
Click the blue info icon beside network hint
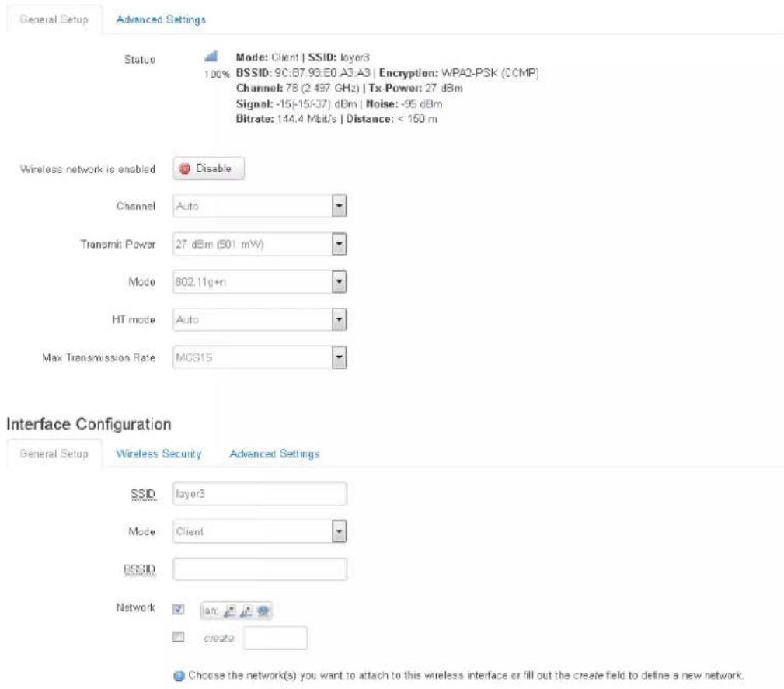pyautogui.click(x=179, y=676)
